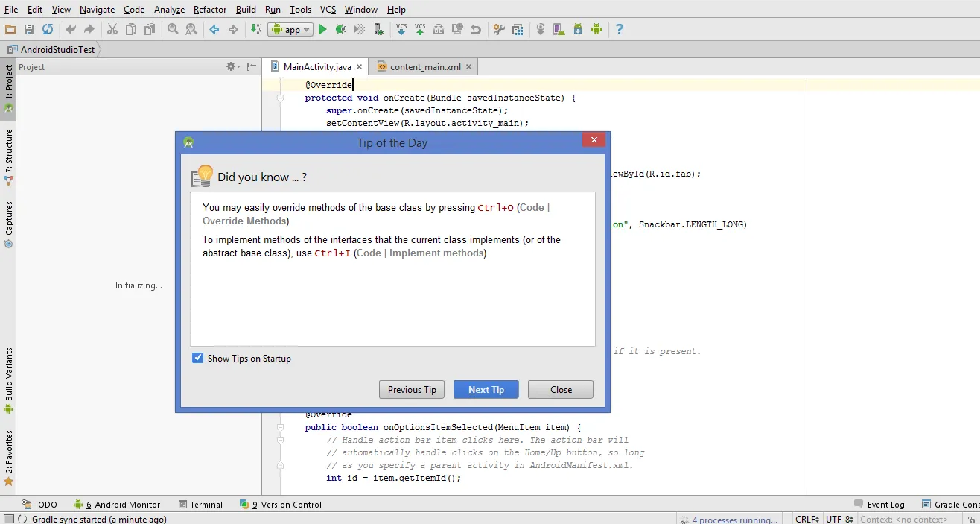
Task: Open the TODO tool window
Action: (x=39, y=505)
